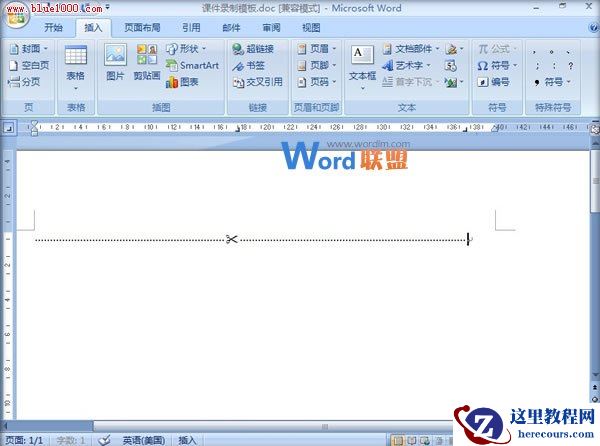Click the tab stop selector beside the ruler
Image resolution: width=600 pixels, height=446 pixels.
pyautogui.click(x=8, y=127)
